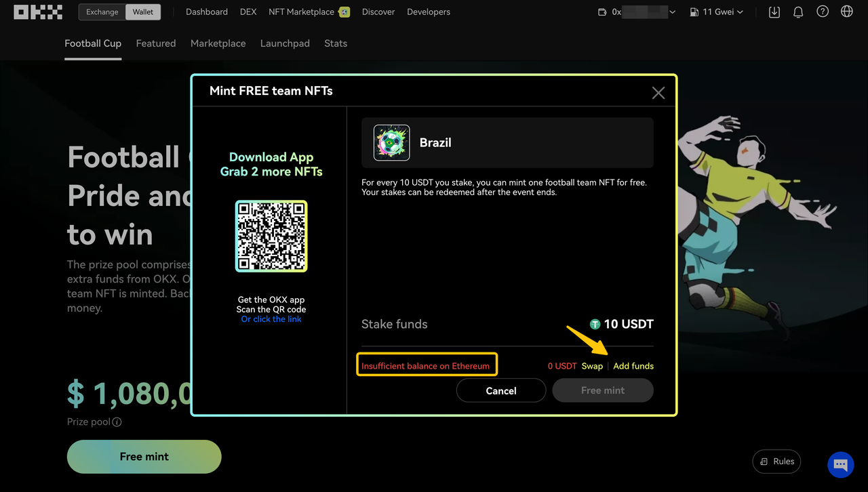
Task: Select the Stats tab
Action: point(335,43)
